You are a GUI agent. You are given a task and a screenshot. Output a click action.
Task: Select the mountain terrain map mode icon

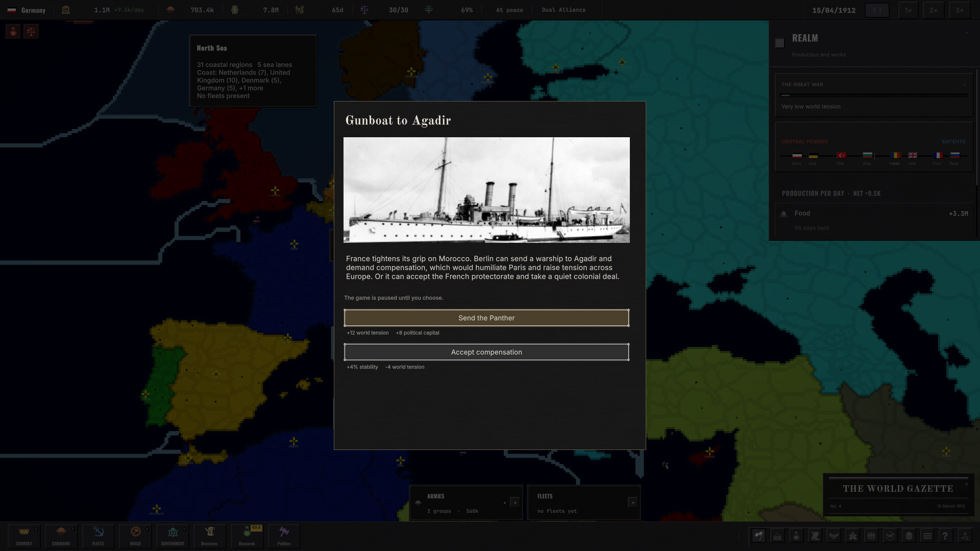coord(890,536)
